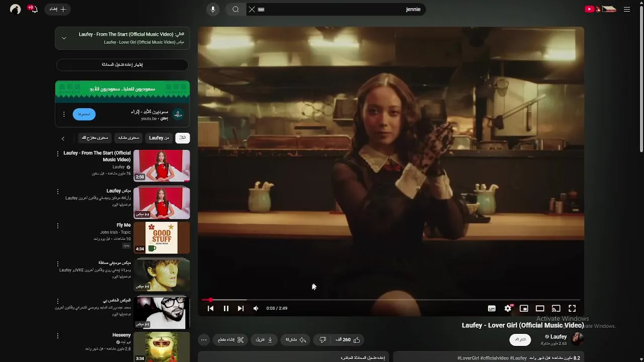Toggle subtitles/closed captions

[x=492, y=308]
